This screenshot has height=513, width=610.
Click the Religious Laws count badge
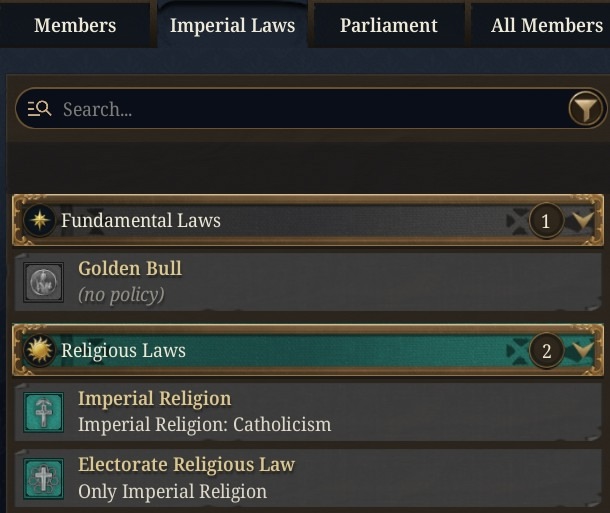point(546,351)
